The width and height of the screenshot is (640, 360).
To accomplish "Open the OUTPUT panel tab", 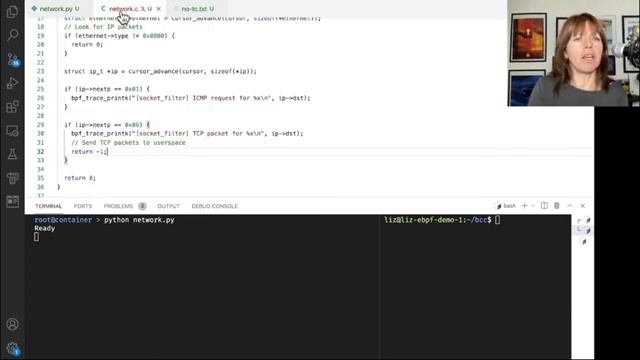I will coord(169,206).
